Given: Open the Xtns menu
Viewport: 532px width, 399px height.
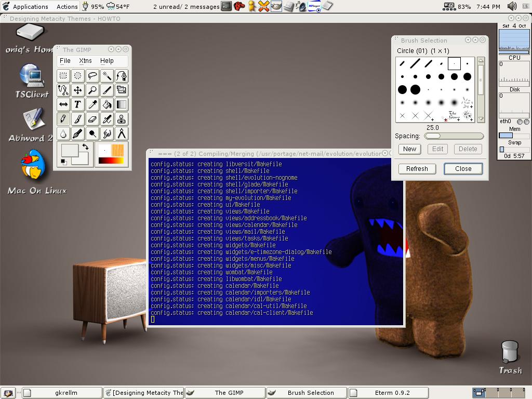Looking at the screenshot, I should tap(86, 61).
